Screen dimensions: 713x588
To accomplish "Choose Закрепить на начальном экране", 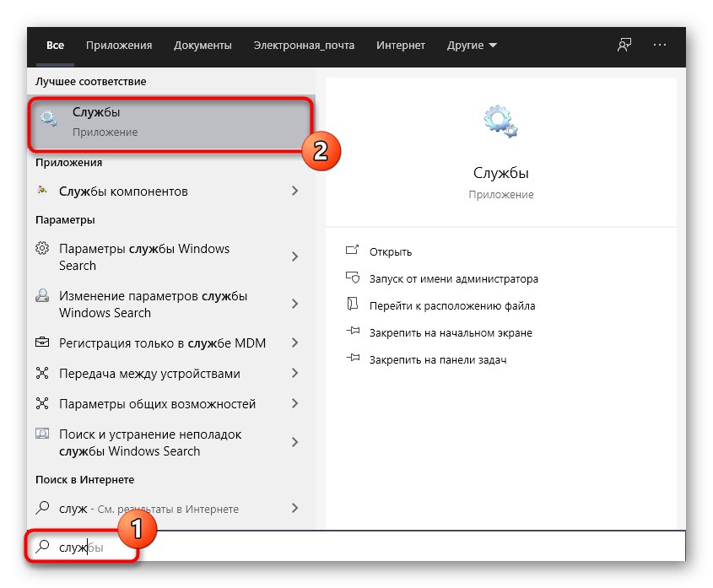I will [451, 333].
